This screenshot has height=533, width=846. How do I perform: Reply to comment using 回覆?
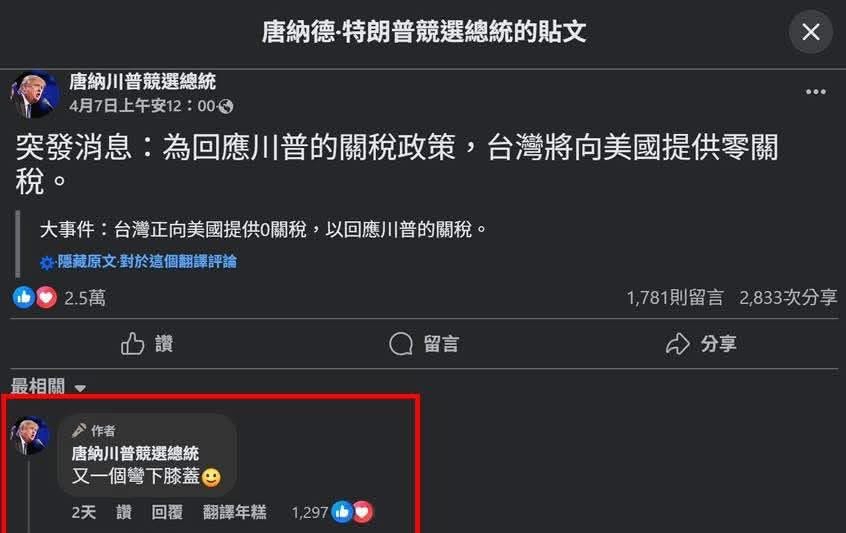point(167,511)
